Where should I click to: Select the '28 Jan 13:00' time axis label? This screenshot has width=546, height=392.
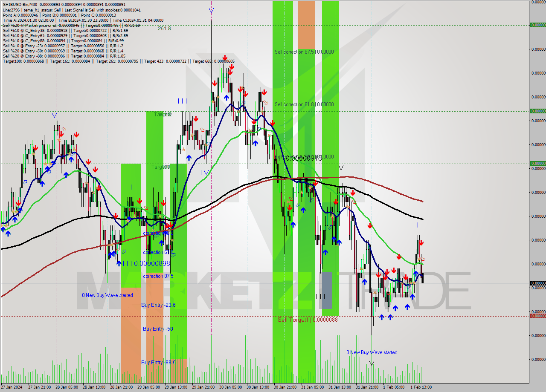click(94, 387)
